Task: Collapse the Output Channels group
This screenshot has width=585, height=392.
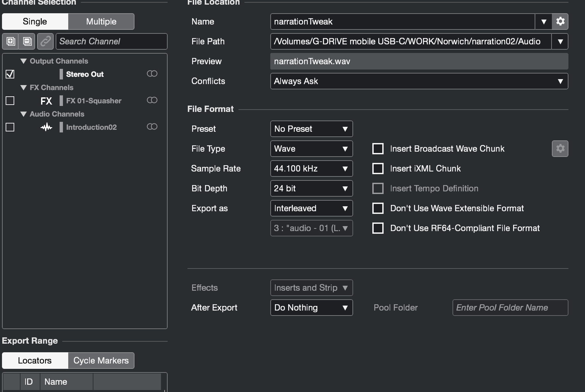Action: [x=24, y=61]
